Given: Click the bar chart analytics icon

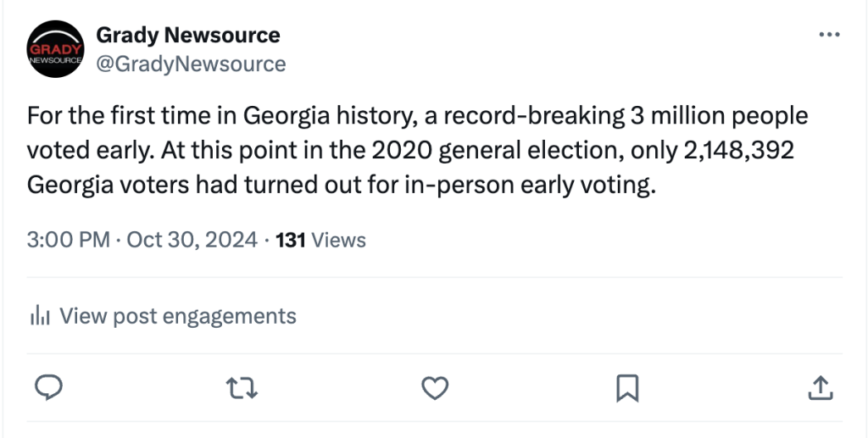Looking at the screenshot, I should 41,317.
